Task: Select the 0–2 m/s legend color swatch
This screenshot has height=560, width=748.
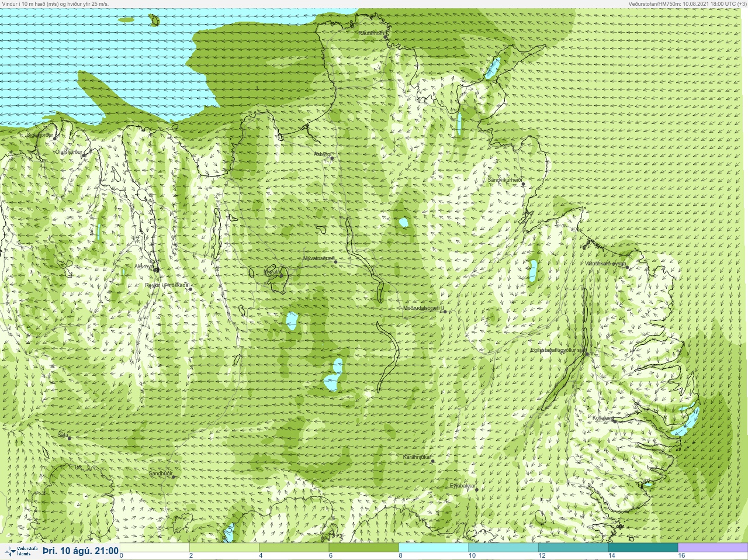Action: [155, 548]
